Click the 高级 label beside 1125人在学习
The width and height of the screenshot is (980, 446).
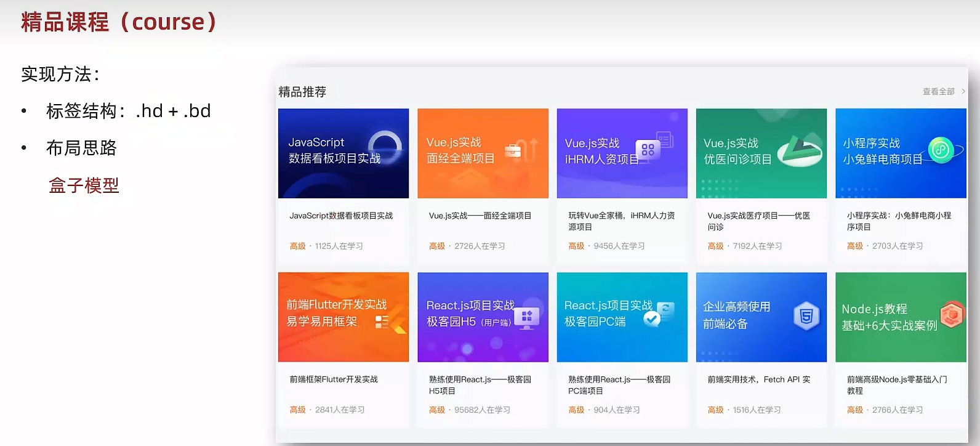coord(298,246)
